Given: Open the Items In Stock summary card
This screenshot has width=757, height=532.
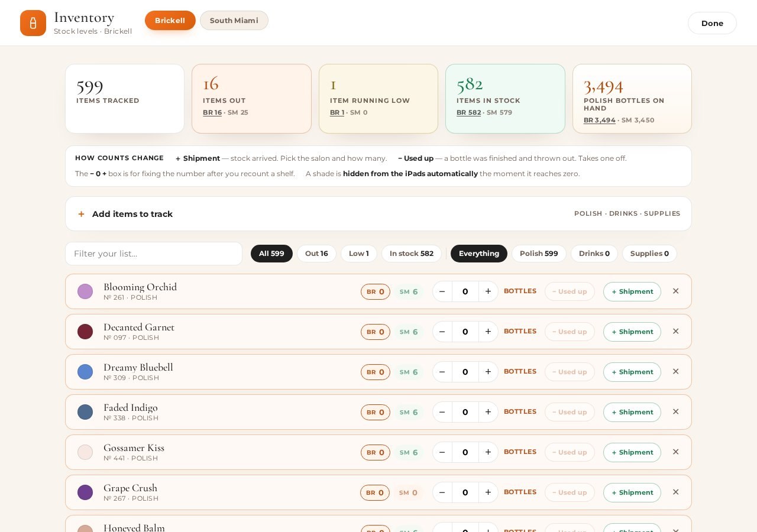Looking at the screenshot, I should click(505, 99).
